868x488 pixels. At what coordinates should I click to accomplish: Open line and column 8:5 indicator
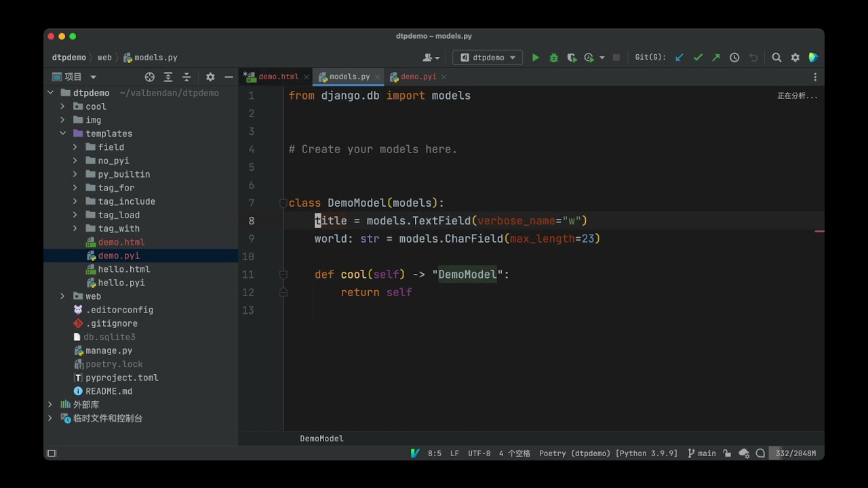point(435,453)
